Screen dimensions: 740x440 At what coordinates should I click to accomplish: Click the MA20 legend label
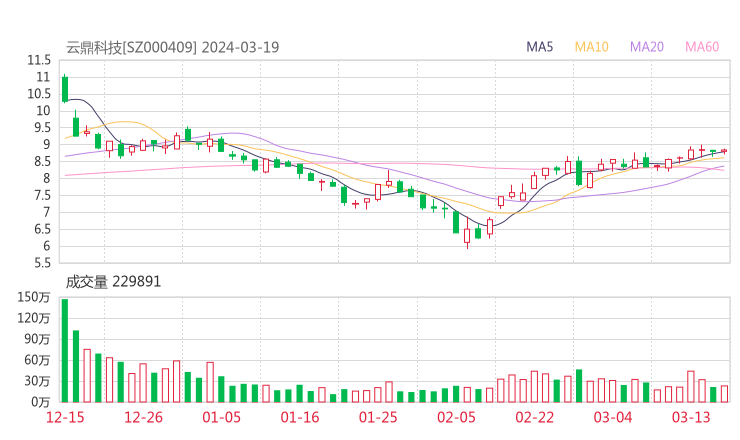pyautogui.click(x=647, y=47)
